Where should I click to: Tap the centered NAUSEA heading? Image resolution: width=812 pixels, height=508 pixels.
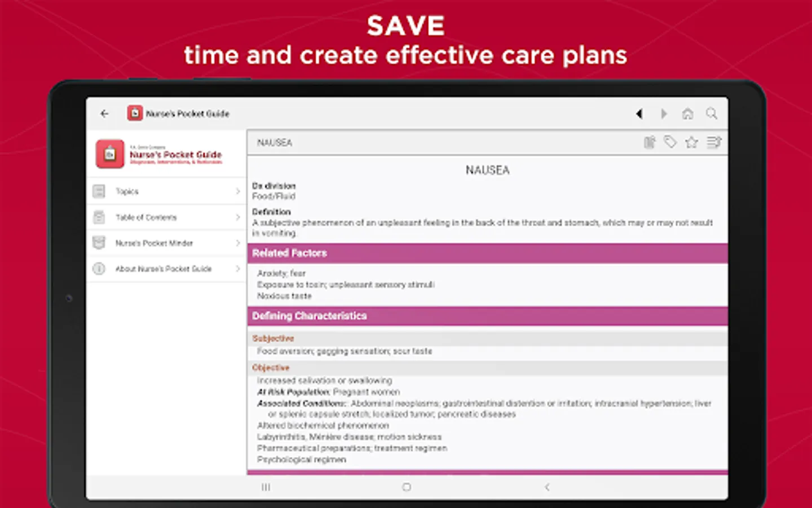488,170
